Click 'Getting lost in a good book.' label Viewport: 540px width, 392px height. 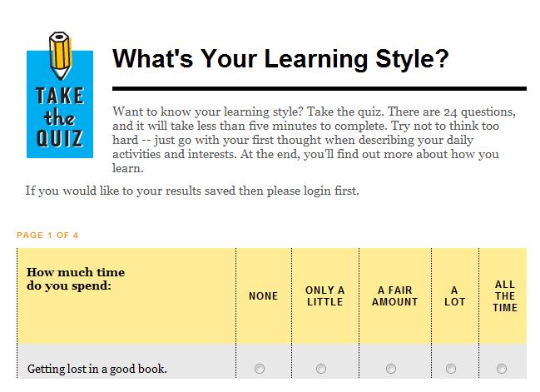(x=97, y=369)
